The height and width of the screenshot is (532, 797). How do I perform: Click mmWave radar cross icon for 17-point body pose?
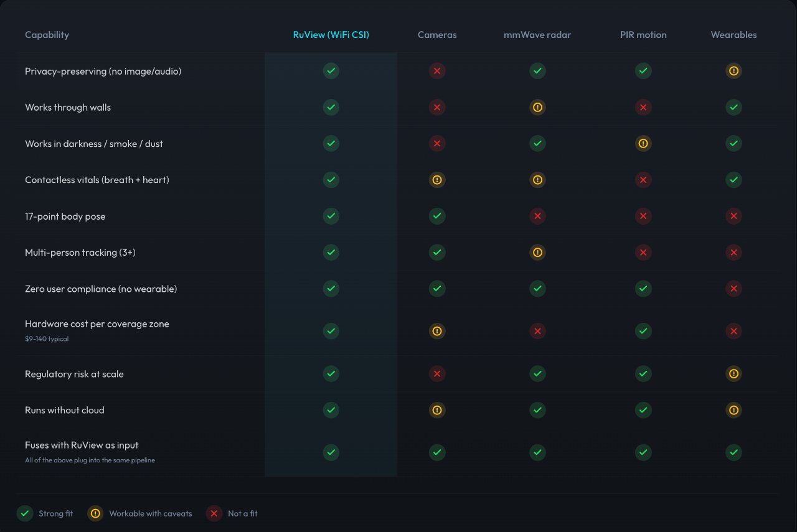[537, 217]
